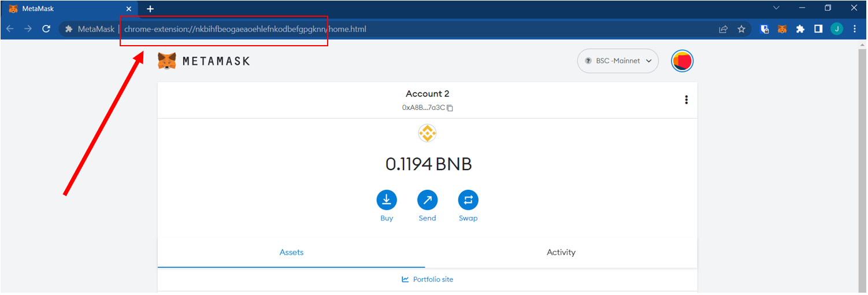The image size is (868, 295).
Task: Click the Swap button
Action: point(468,206)
